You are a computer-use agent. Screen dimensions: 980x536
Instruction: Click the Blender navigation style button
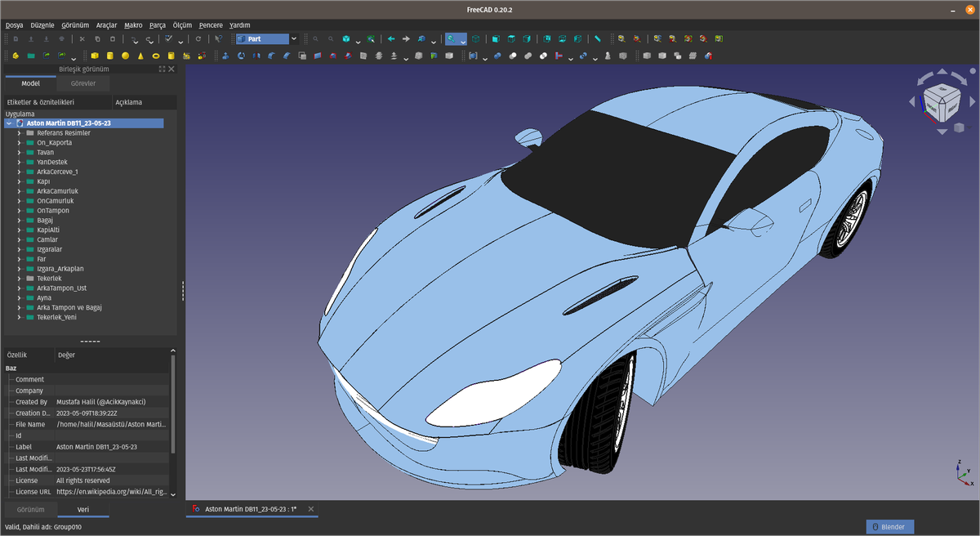coord(890,527)
